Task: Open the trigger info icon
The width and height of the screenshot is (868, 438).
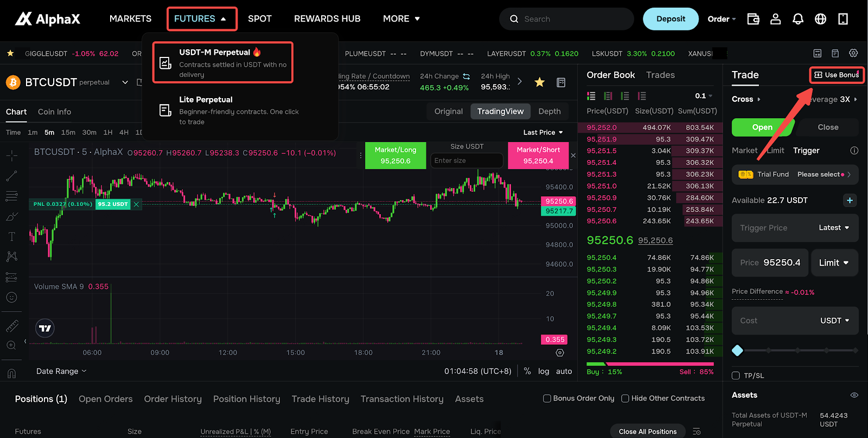Action: [x=854, y=150]
